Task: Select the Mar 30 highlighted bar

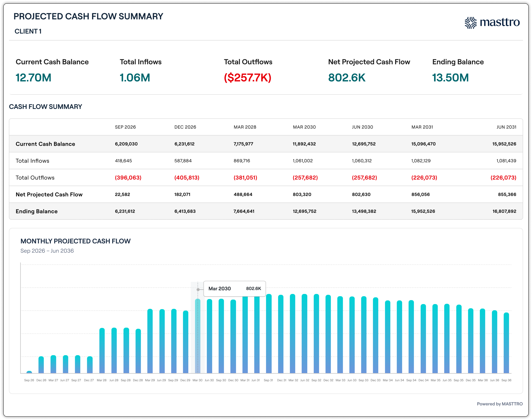Action: 198,336
